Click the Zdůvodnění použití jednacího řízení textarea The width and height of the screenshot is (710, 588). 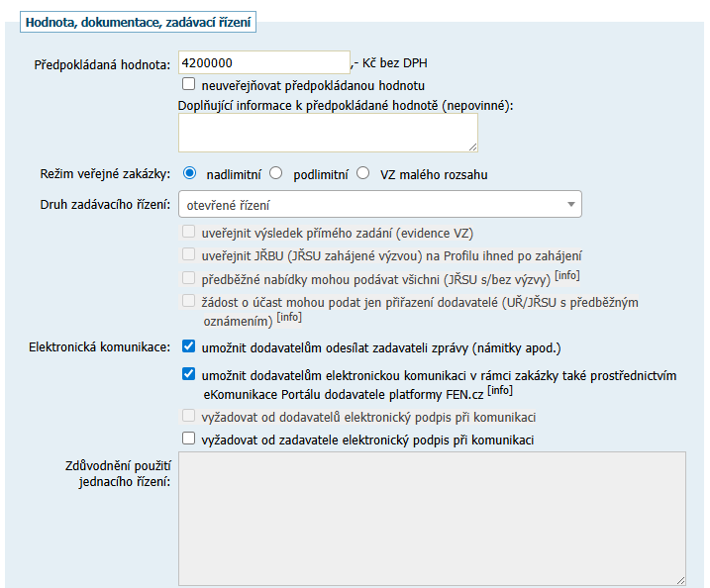tap(432, 519)
